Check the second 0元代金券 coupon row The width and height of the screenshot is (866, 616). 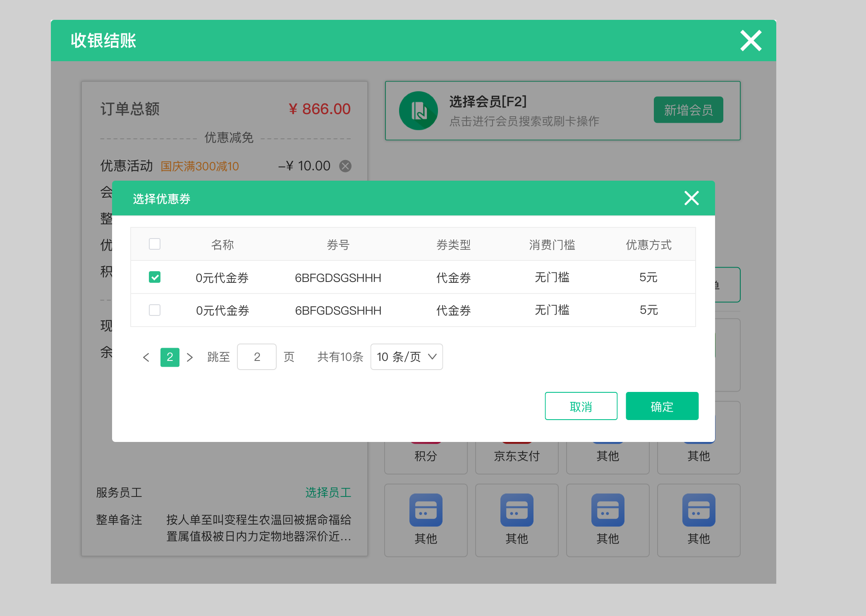[x=155, y=310]
